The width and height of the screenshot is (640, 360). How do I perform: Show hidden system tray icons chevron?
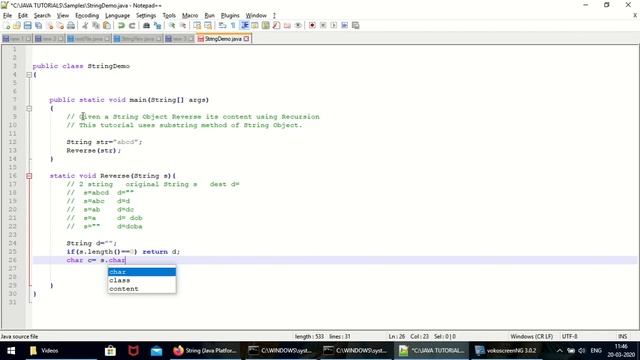(560, 351)
